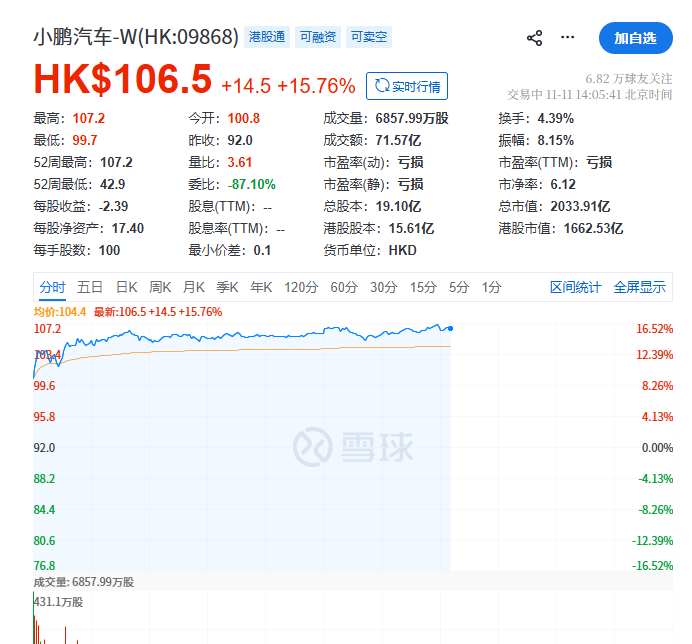Click the stock title 小鹏汽车-W(HK:09868)
This screenshot has height=644, width=692.
[x=136, y=37]
